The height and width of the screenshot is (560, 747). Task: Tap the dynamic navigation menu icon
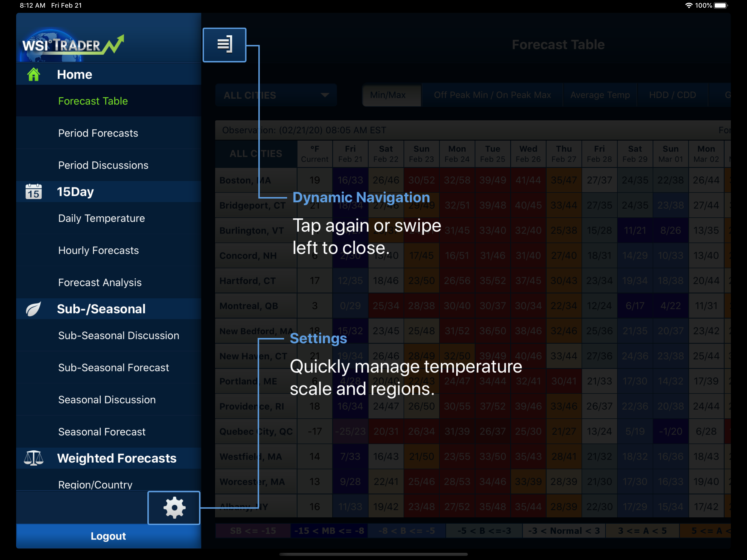[x=224, y=45]
